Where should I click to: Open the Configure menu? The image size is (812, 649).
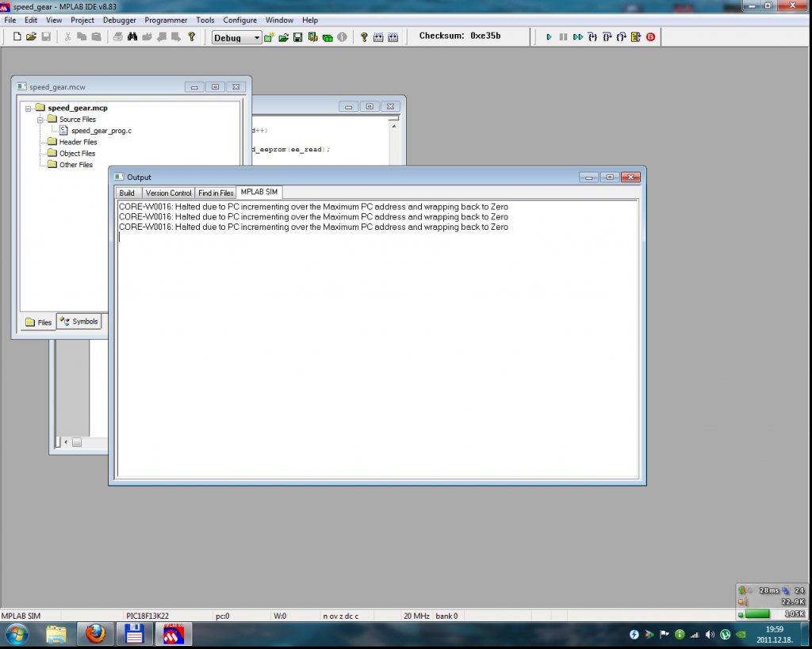[x=239, y=20]
